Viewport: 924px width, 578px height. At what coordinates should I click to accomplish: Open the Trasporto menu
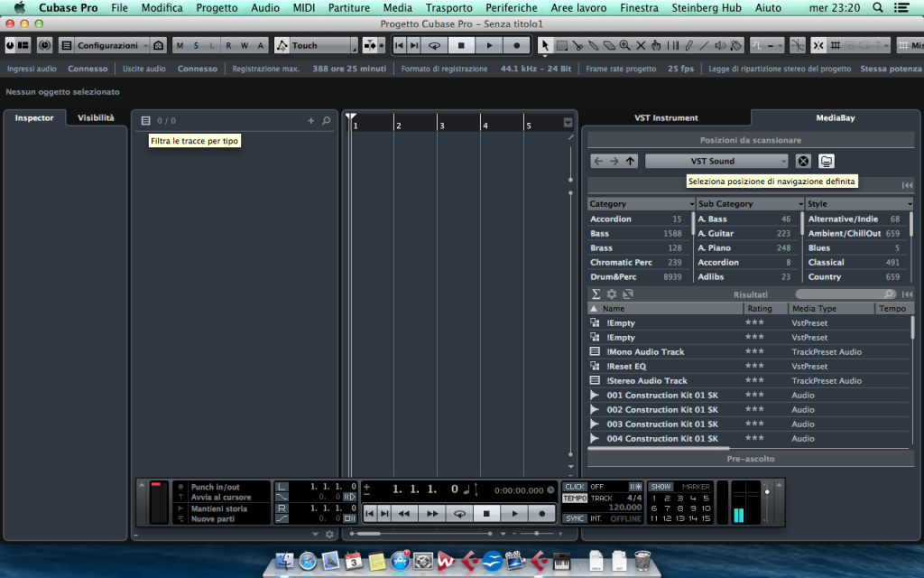449,7
